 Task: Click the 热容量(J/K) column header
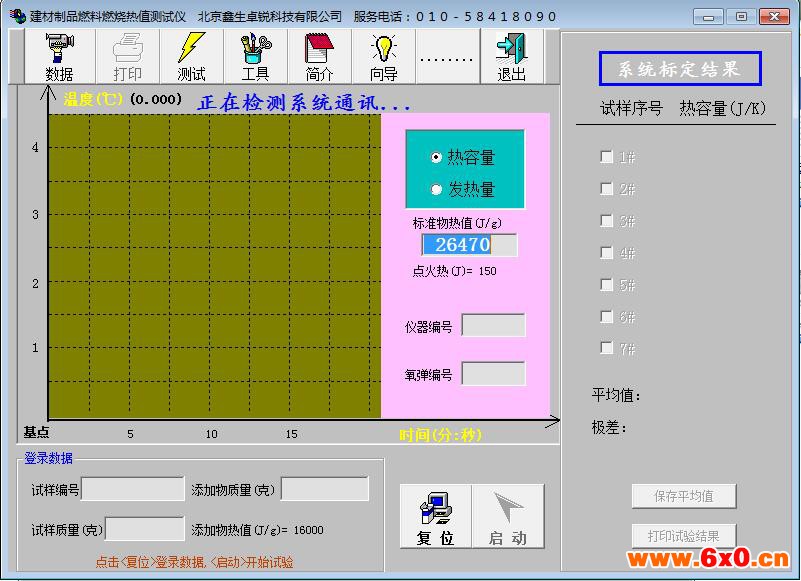[722, 108]
